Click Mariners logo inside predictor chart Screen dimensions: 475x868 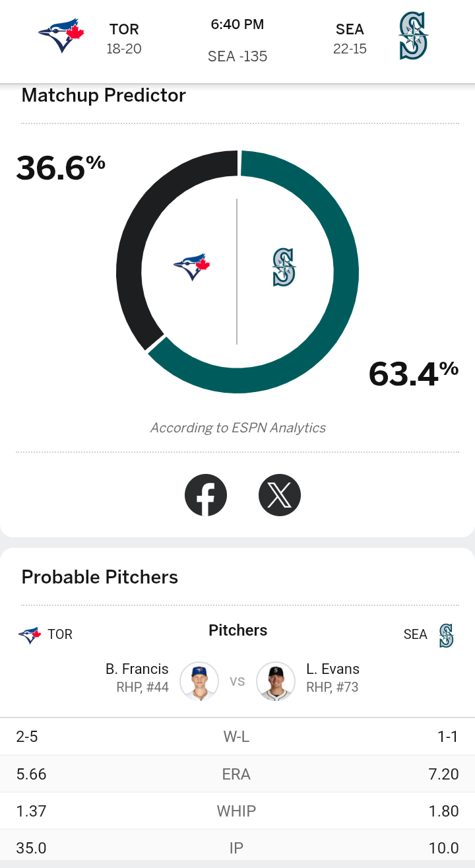coord(284,267)
